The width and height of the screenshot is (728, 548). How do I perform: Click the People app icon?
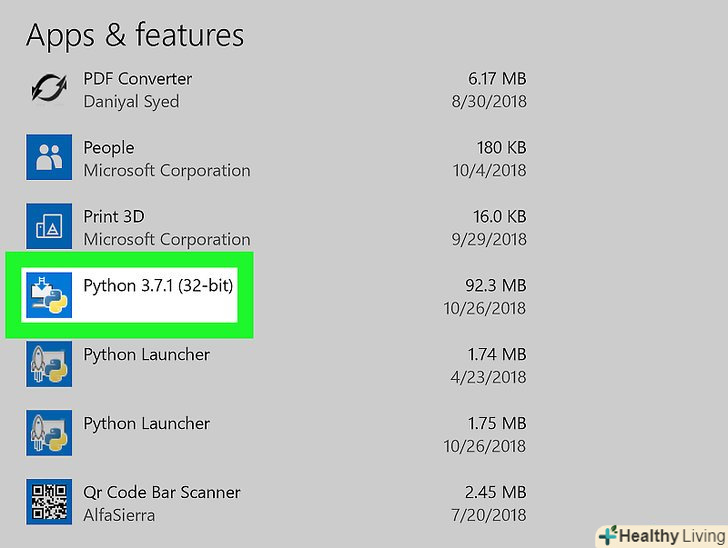(49, 157)
